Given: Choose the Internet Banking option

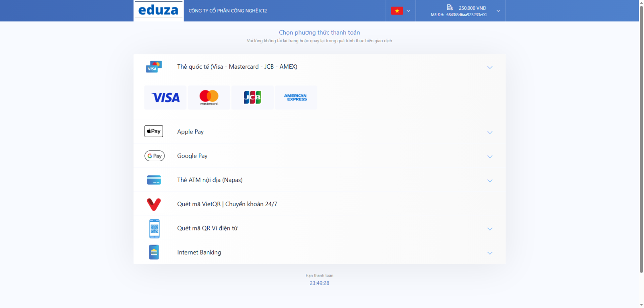Looking at the screenshot, I should click(320, 252).
